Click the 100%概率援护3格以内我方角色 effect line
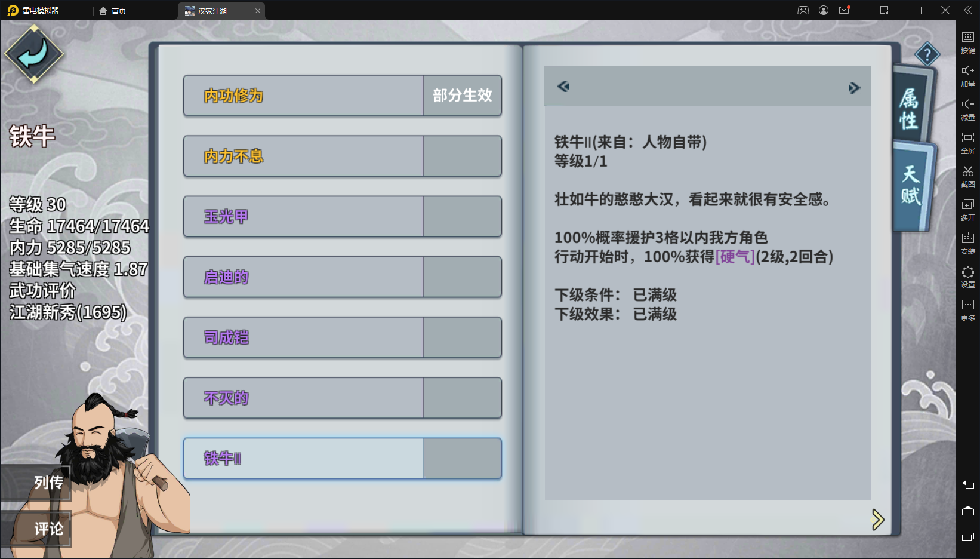 [x=661, y=238]
